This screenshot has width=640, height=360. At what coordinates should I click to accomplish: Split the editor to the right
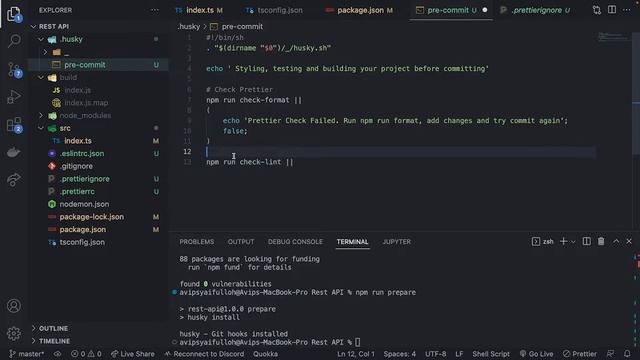612,10
